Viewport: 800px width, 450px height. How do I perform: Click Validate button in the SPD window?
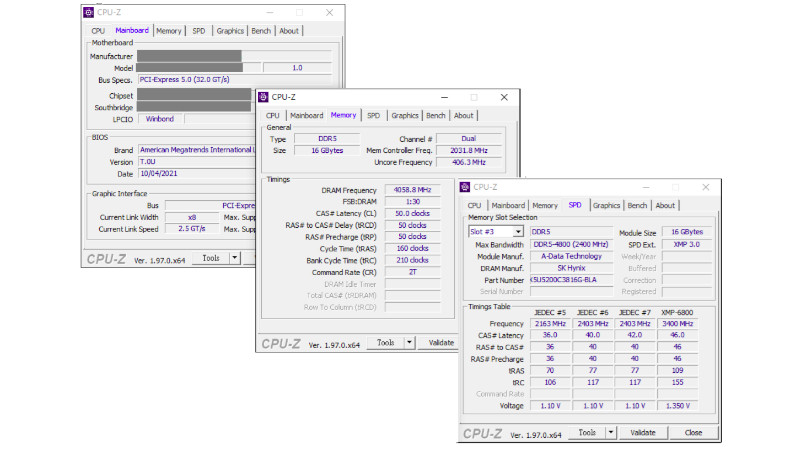pyautogui.click(x=643, y=433)
